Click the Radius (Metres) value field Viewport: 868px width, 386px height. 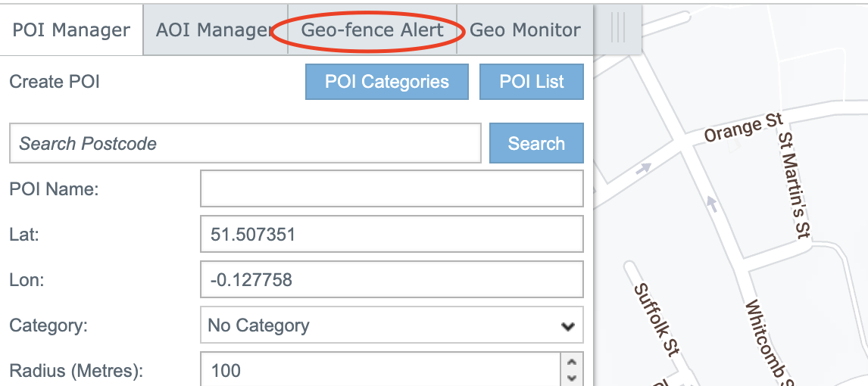[380, 370]
